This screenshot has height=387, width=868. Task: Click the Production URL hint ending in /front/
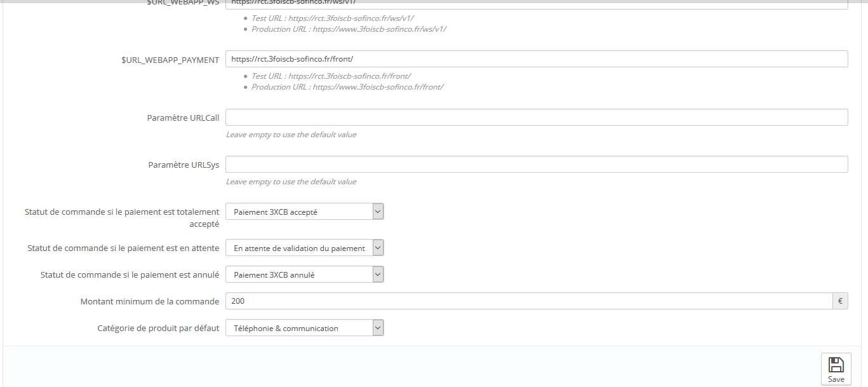(x=347, y=87)
